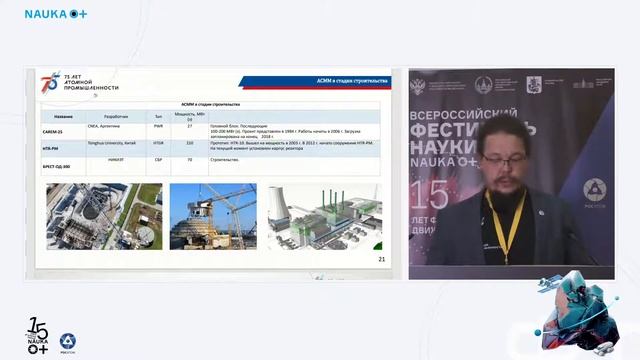Click the Rosatom logo beside the 15 logo
The image size is (640, 360).
click(68, 343)
